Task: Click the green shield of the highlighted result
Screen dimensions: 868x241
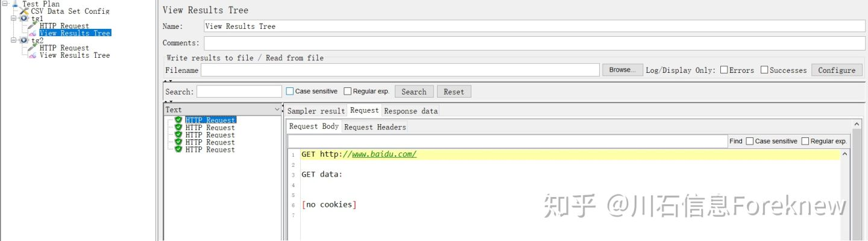Action: pos(178,120)
